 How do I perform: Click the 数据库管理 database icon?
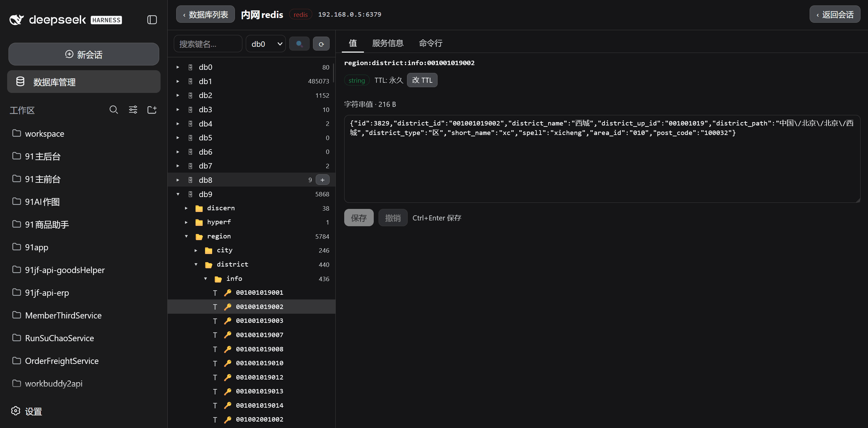click(20, 81)
